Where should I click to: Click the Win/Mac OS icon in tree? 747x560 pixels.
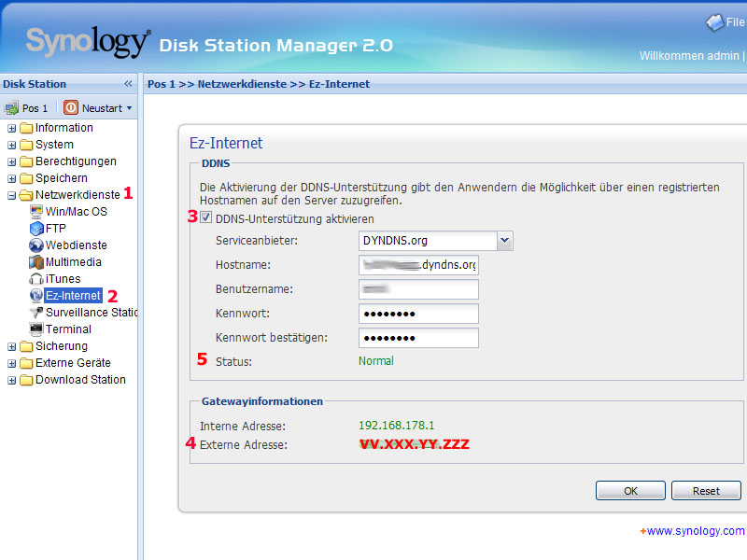coord(36,212)
